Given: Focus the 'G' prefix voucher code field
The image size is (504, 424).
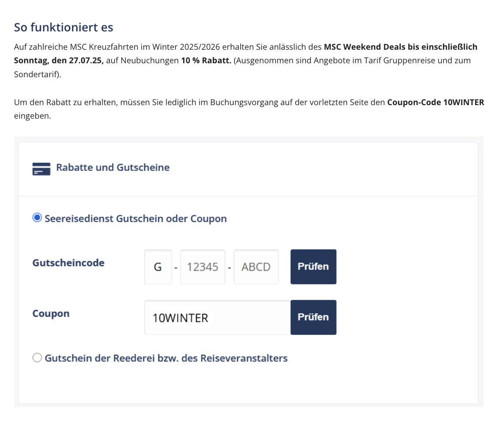Looking at the screenshot, I should [158, 267].
